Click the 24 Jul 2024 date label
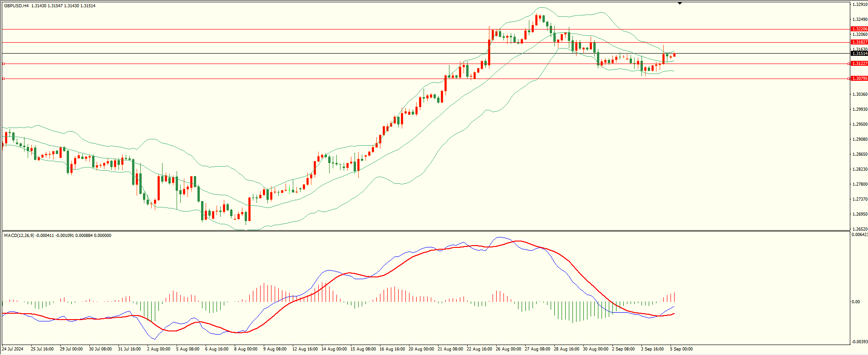Screen dimensions: 868x355 pos(12,349)
